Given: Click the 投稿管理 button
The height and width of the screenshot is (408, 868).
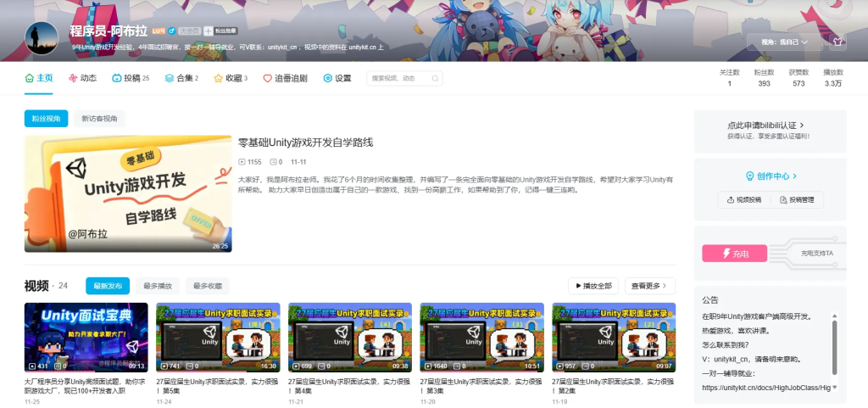Looking at the screenshot, I should click(x=797, y=200).
